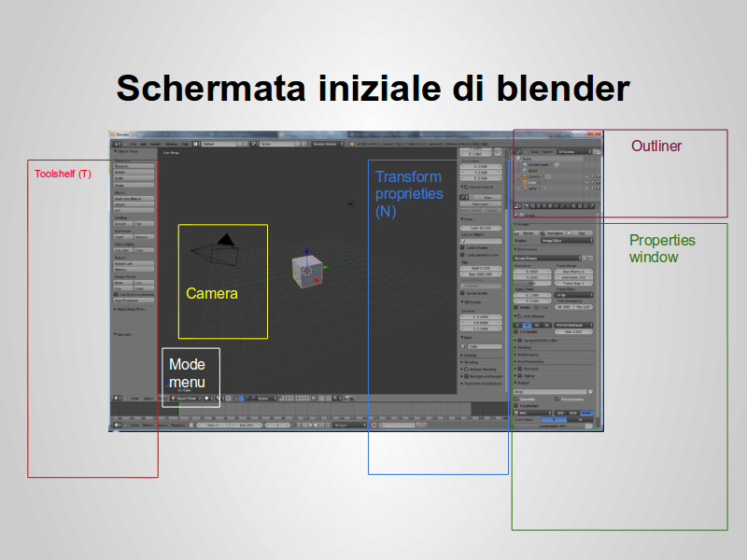Open the Object Mode dropdown
The width and height of the screenshot is (747, 560).
[x=186, y=399]
